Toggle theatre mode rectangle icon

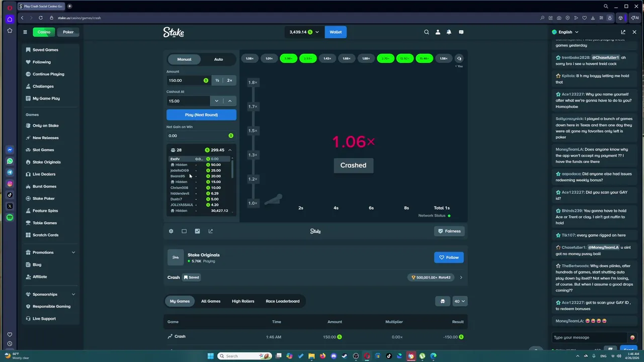184,231
